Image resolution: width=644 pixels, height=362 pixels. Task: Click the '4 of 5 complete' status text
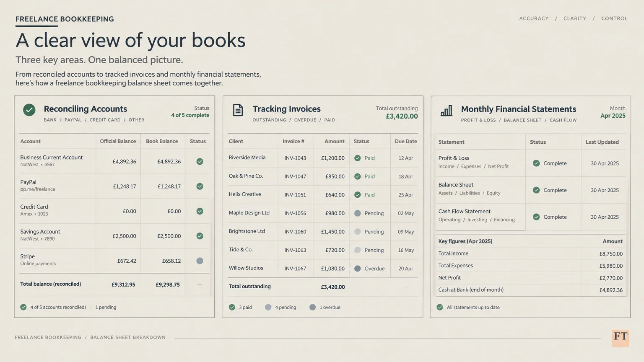point(190,115)
